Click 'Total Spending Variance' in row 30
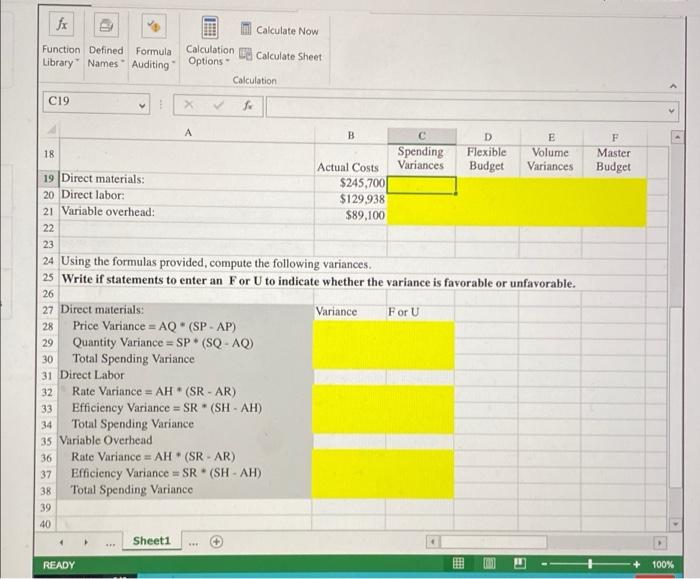 [133, 359]
